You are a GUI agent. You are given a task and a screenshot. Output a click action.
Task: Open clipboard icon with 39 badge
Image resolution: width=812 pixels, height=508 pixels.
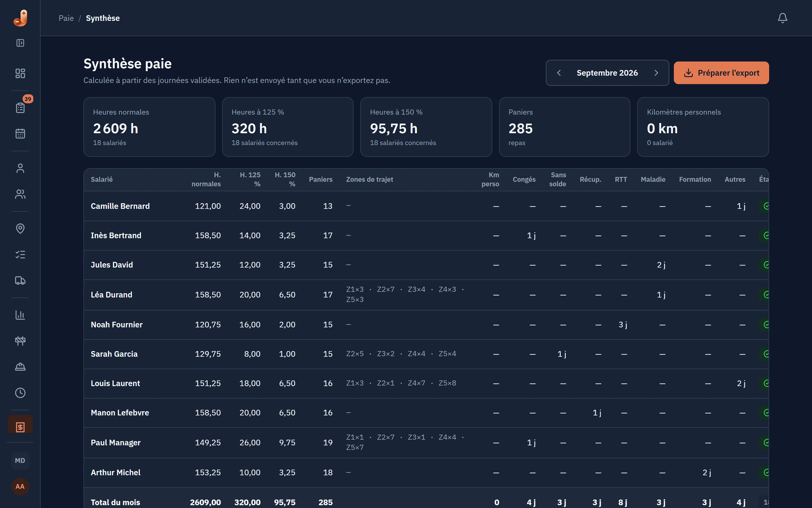click(21, 108)
